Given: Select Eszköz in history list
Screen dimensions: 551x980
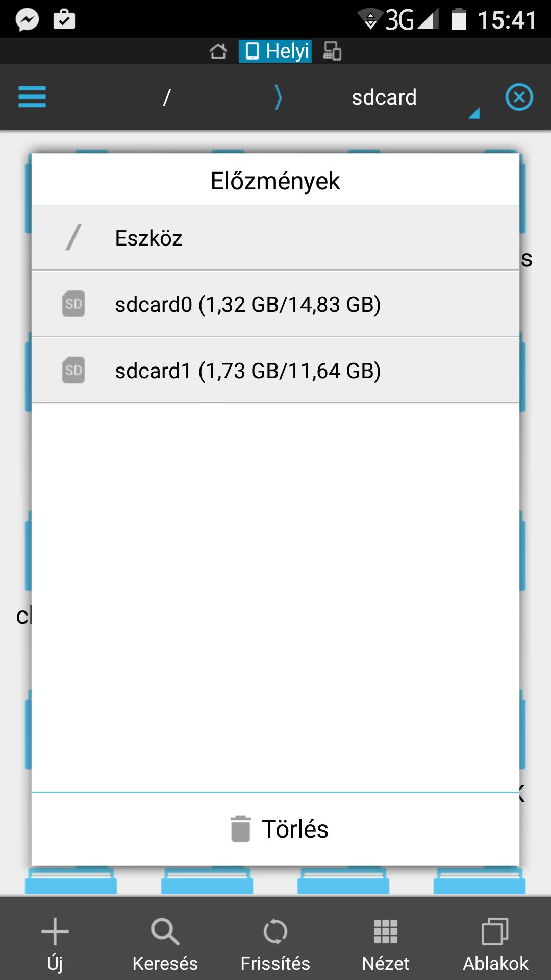Looking at the screenshot, I should (275, 238).
